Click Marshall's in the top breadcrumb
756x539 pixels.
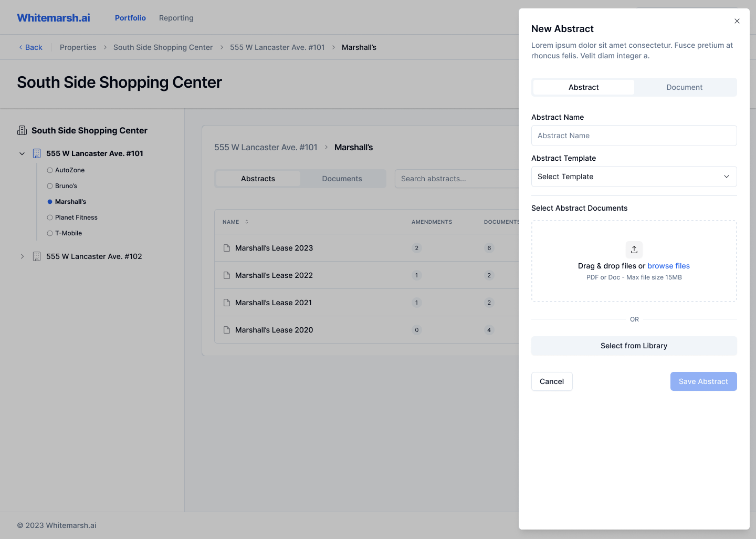(x=359, y=47)
